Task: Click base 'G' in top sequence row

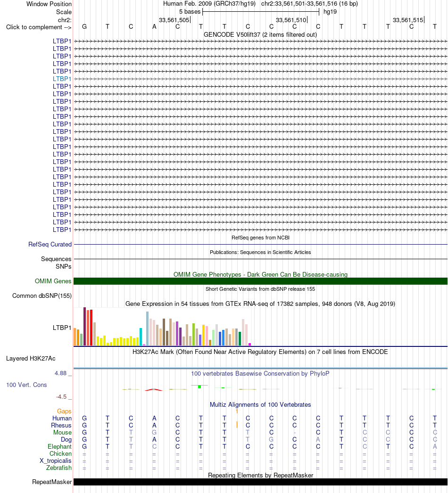Action: 84,27
